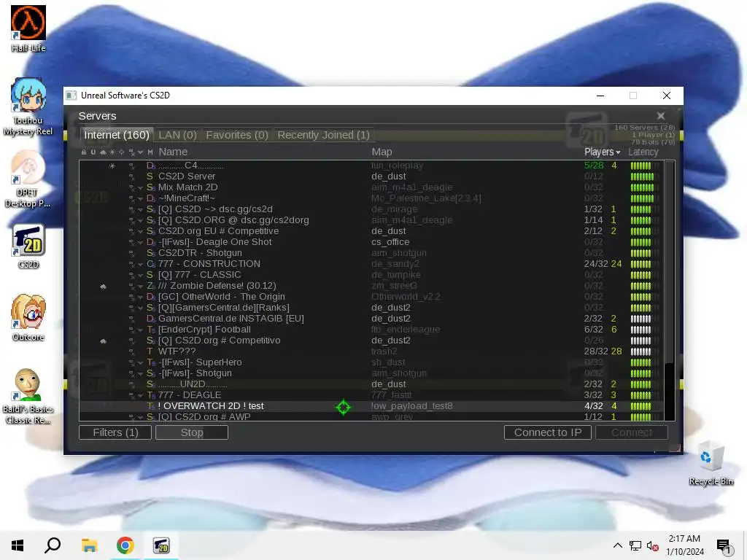The image size is (747, 560).
Task: Click latency bars of 777 - DEAGLE row
Action: coord(640,395)
